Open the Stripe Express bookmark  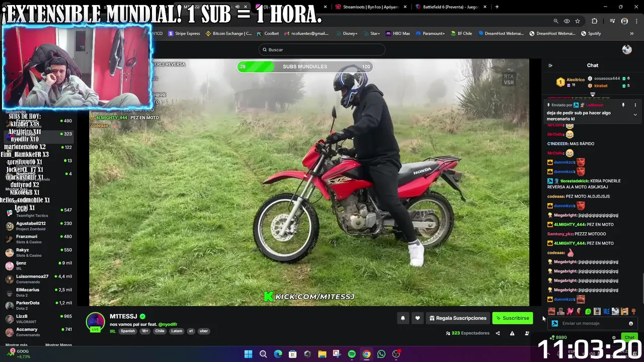pos(184,34)
